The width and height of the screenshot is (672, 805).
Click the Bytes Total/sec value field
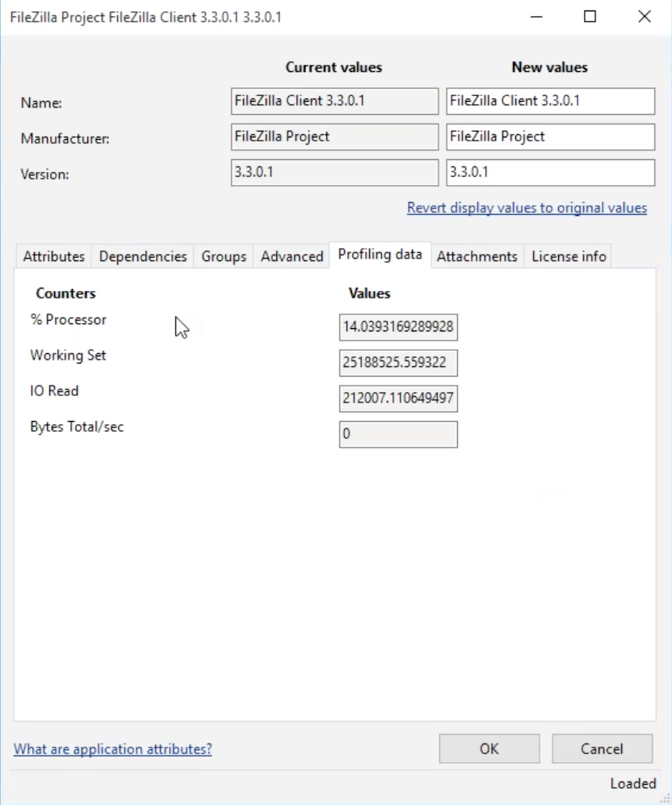point(398,434)
